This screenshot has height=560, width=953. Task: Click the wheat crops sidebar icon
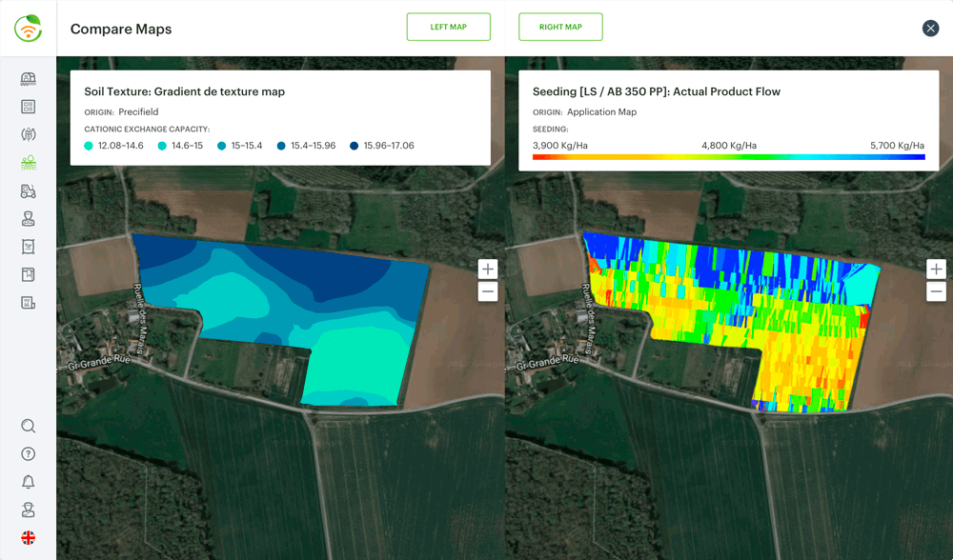28,135
